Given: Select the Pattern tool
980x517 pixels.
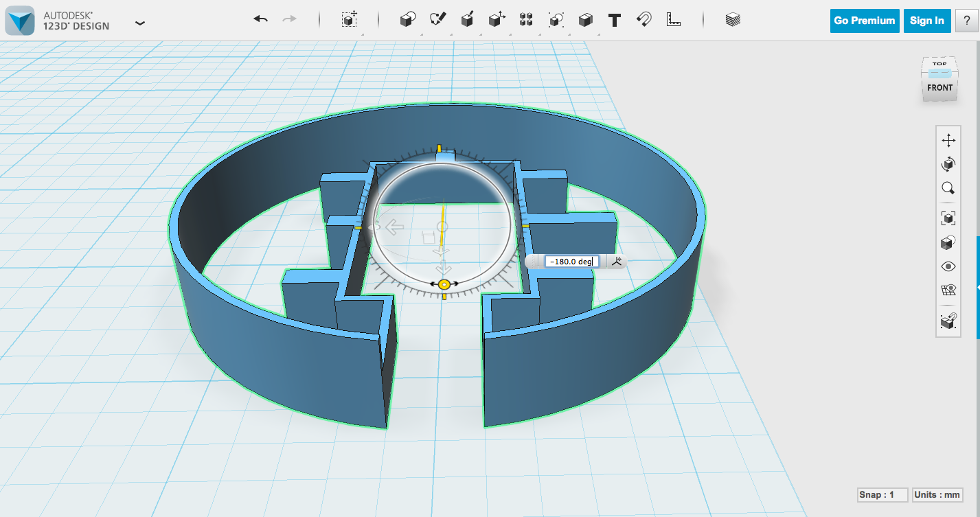Looking at the screenshot, I should [526, 20].
